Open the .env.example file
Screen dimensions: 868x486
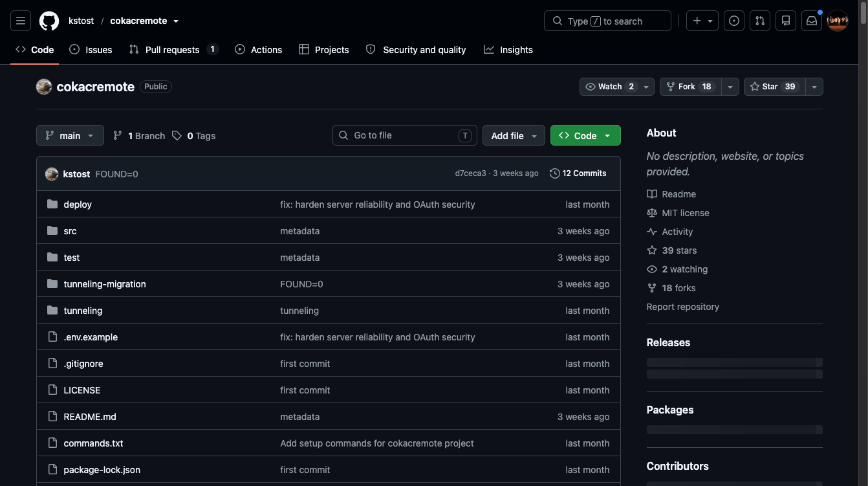(x=91, y=337)
